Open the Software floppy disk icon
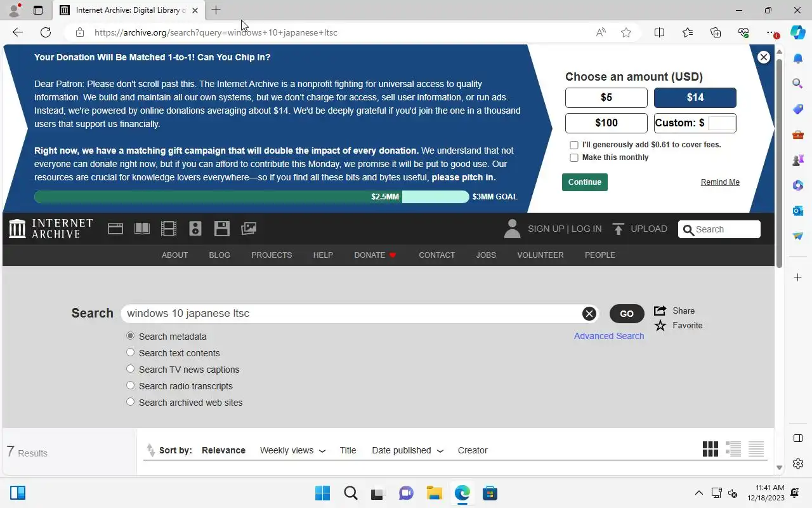The width and height of the screenshot is (812, 508). point(221,229)
